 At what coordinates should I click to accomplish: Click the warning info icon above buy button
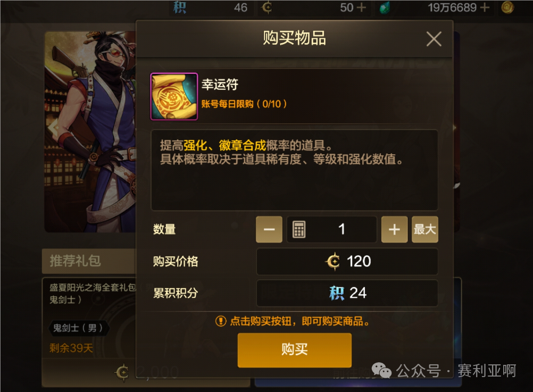point(221,321)
